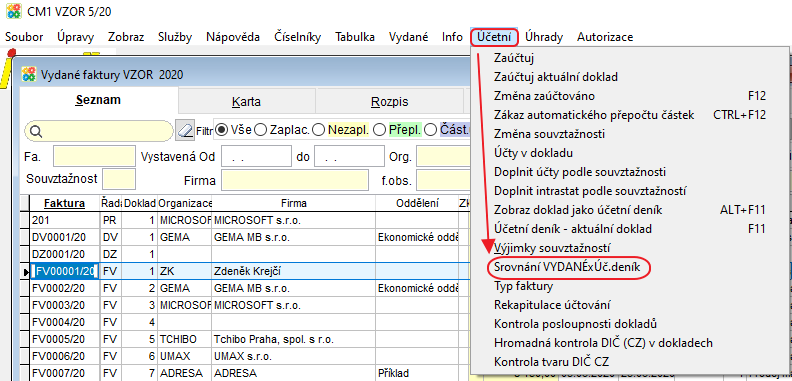Click the Fa. input field
792x381 pixels.
tap(94, 156)
